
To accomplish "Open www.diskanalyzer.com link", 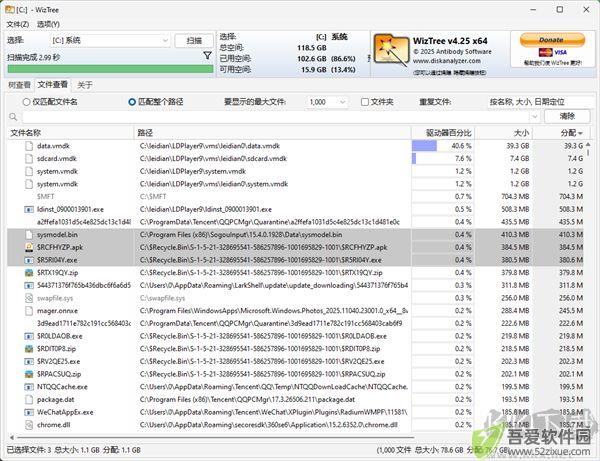I will (x=447, y=61).
